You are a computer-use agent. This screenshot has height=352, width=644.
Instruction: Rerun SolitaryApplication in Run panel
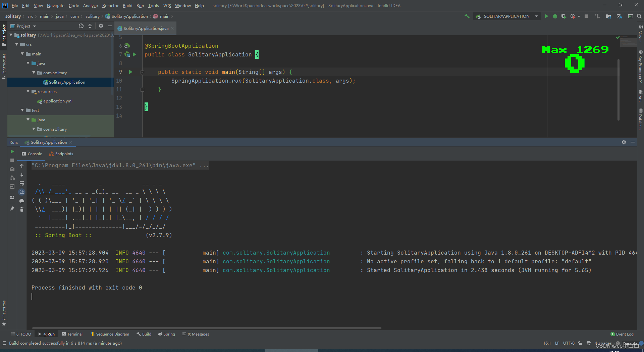pyautogui.click(x=12, y=151)
